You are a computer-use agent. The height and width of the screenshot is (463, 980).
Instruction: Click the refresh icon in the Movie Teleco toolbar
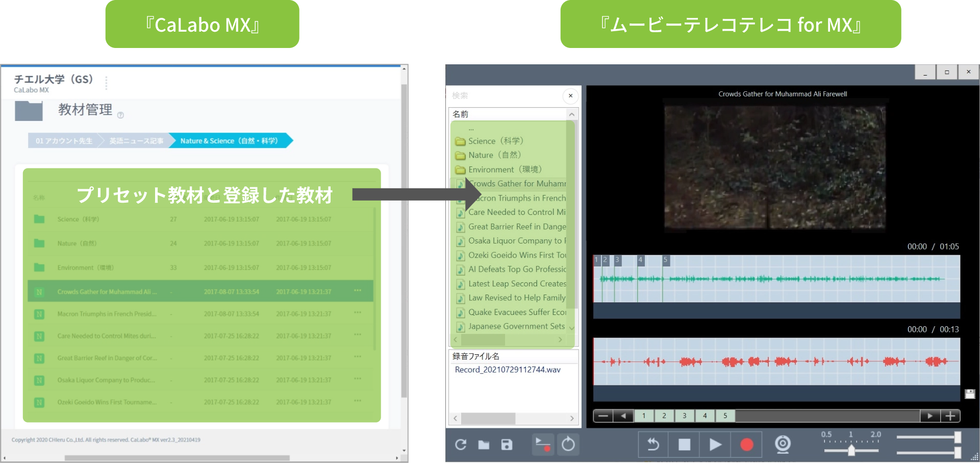pos(461,445)
